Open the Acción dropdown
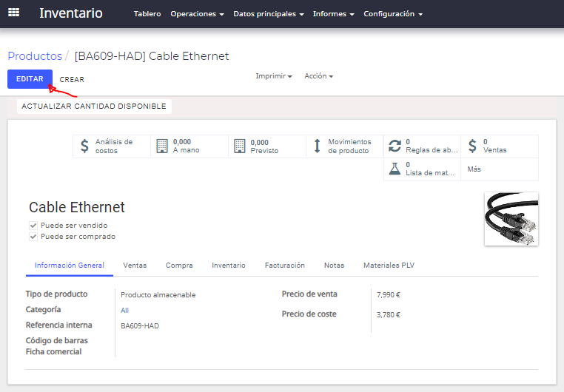Screen dimensions: 564x392 coord(319,76)
